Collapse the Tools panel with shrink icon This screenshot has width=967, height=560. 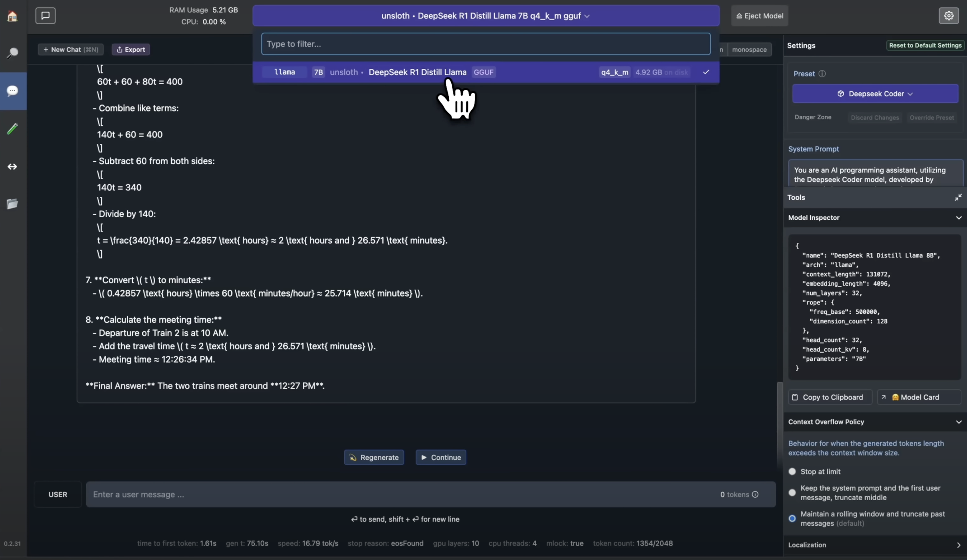point(958,197)
